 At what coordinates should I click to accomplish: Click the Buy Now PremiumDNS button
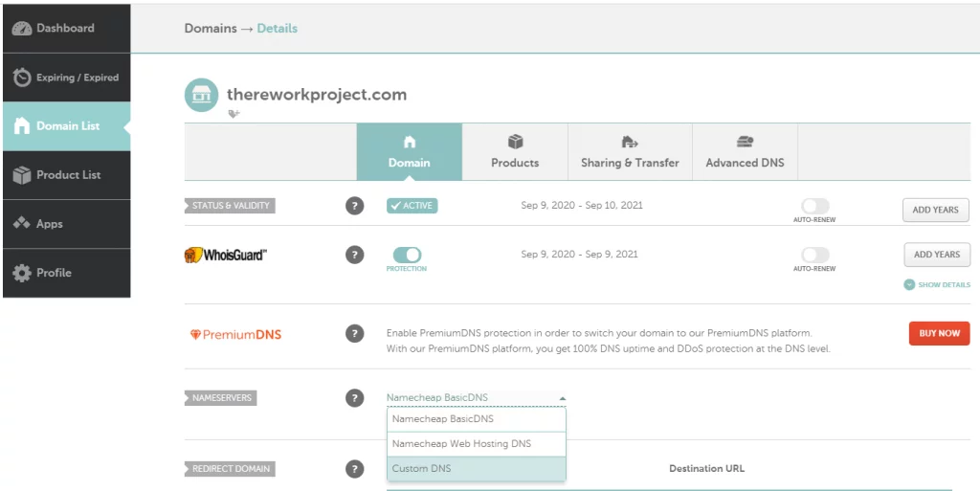click(x=940, y=334)
